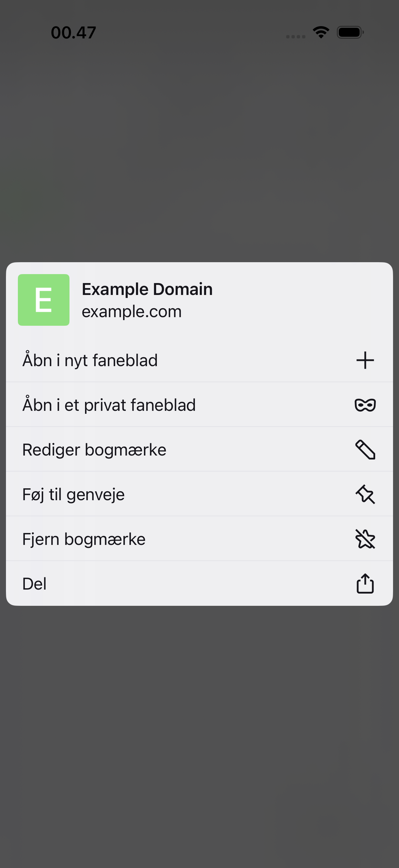Viewport: 399px width, 868px height.
Task: Choose "Føj til genveje" option
Action: [199, 494]
